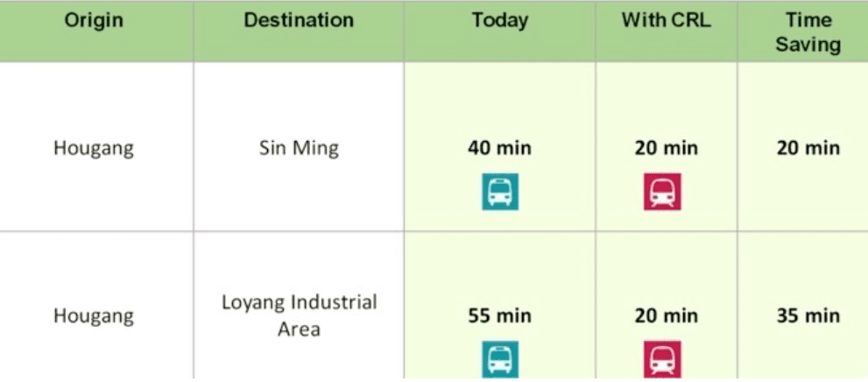Click the Today column header
This screenshot has width=868, height=382.
click(x=500, y=20)
